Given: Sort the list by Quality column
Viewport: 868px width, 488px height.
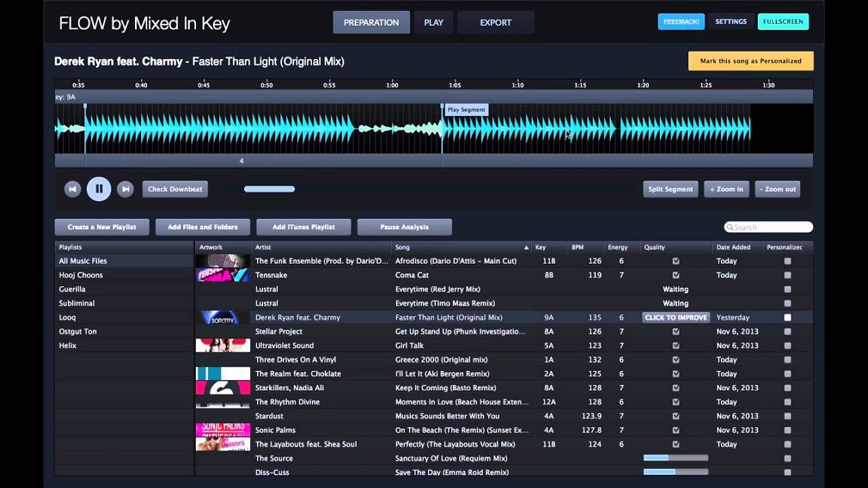Looking at the screenshot, I should pos(676,247).
